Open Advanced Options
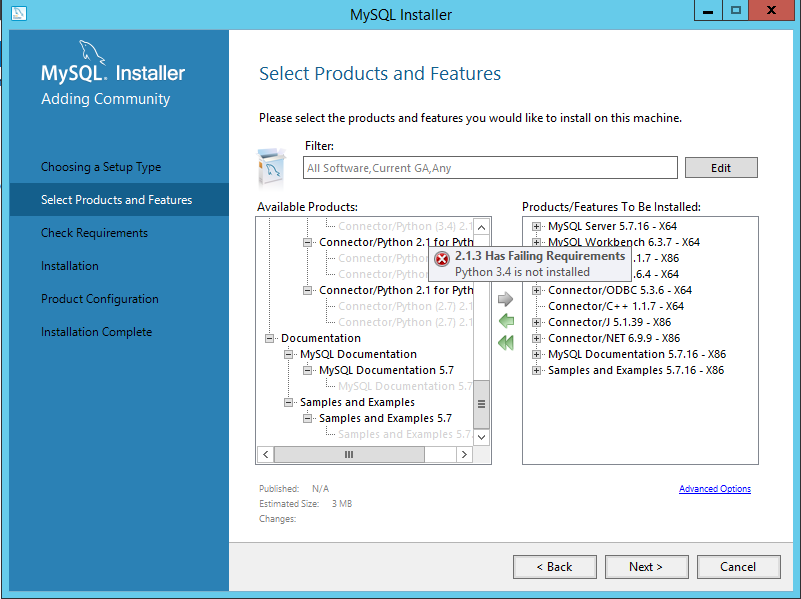 point(714,488)
